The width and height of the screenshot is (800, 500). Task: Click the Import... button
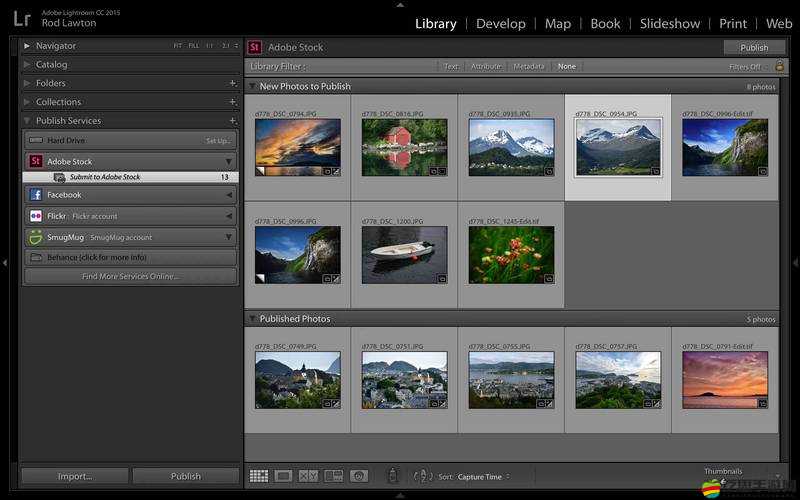pos(75,476)
